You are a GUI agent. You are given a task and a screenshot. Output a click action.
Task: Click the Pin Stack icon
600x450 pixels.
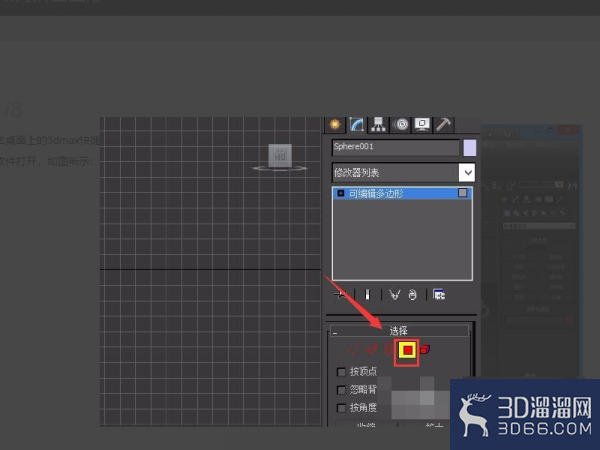click(341, 295)
